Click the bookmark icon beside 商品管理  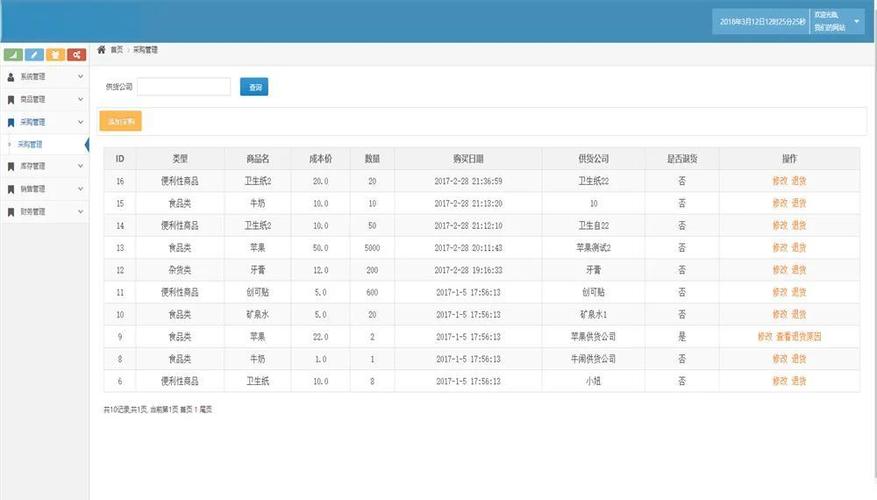[11, 99]
